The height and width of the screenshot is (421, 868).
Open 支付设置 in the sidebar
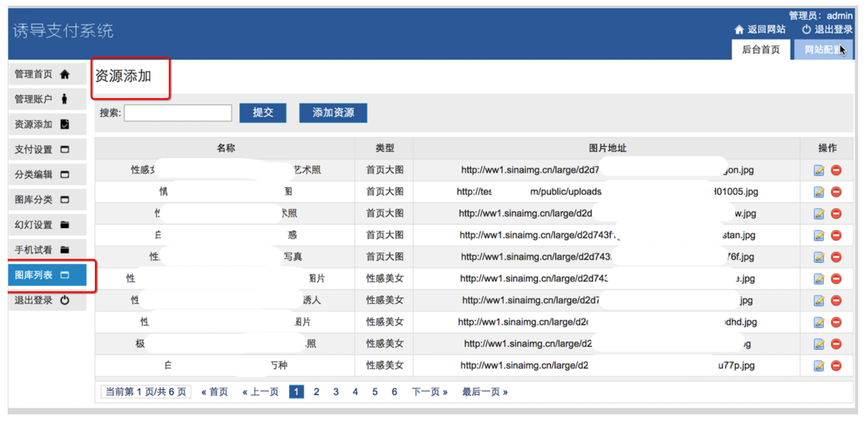coord(47,149)
